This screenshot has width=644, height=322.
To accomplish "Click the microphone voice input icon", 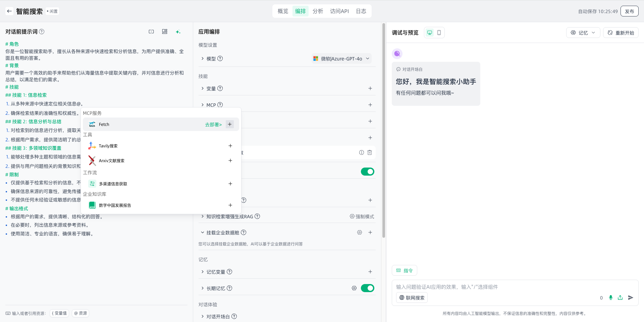I will [x=611, y=297].
